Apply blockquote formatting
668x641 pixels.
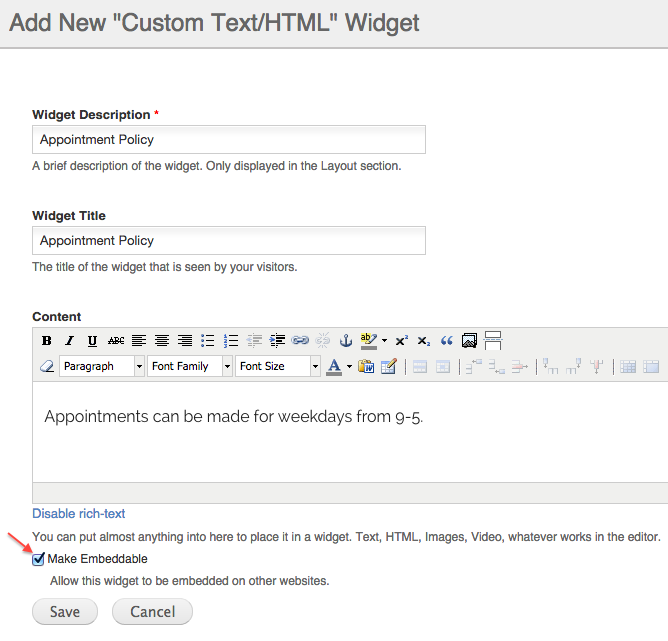point(446,341)
